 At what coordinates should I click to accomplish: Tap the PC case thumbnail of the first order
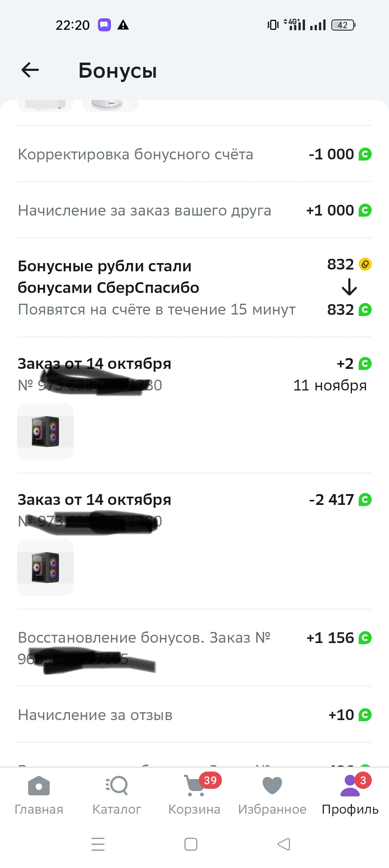pos(45,431)
